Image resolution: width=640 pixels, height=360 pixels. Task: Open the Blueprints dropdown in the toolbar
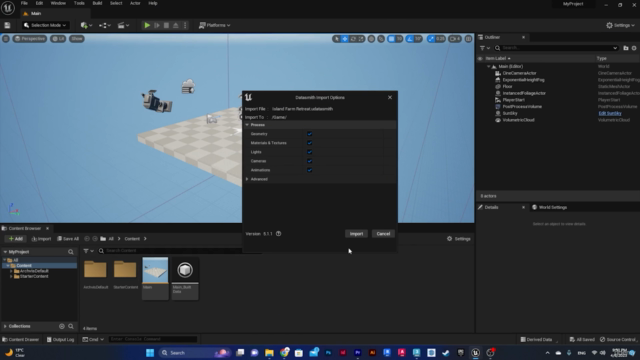tap(104, 25)
